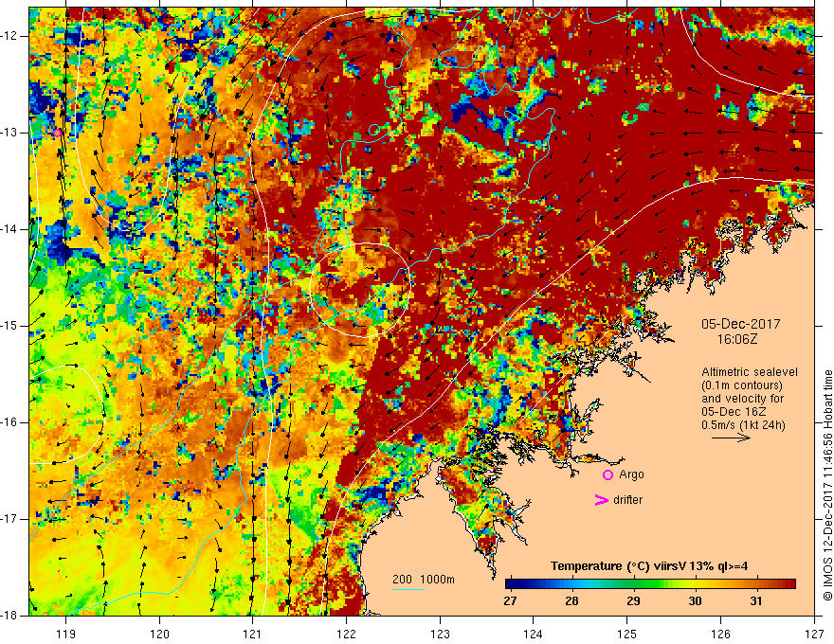Viewport: 834px width, 644px height.
Task: Click longitude axis label 125
Action: click(627, 634)
